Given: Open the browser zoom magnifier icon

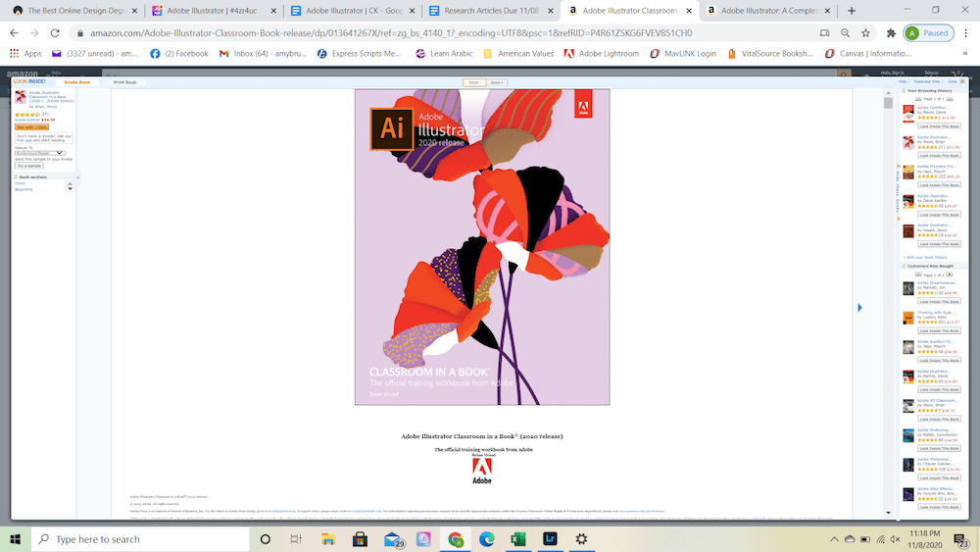Looking at the screenshot, I should [x=845, y=33].
